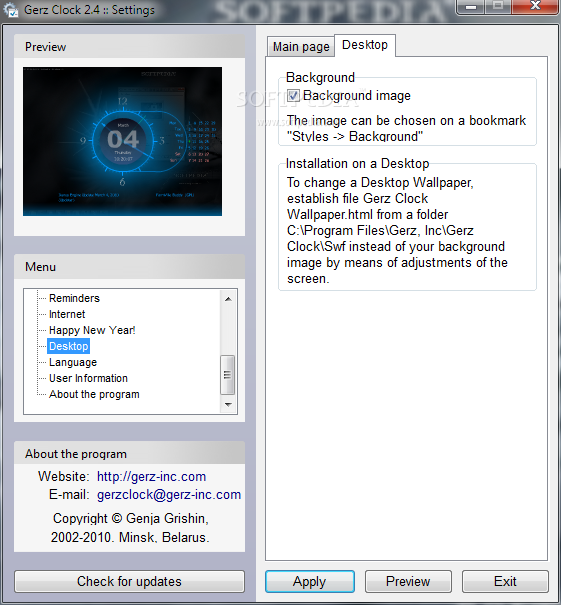Click the 'Installation on a Desktop' group label
Viewport: 561px width, 605px height.
pos(357,164)
